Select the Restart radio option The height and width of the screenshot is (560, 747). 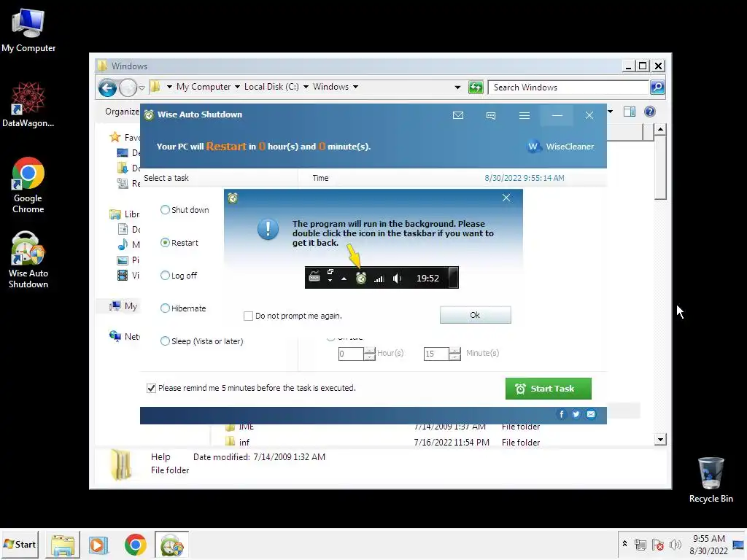pos(179,243)
